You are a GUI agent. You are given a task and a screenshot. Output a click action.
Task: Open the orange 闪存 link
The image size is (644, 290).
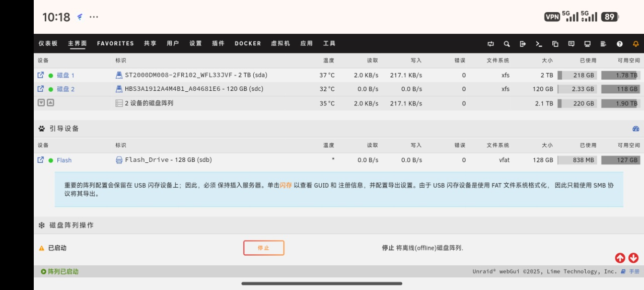(x=285, y=186)
